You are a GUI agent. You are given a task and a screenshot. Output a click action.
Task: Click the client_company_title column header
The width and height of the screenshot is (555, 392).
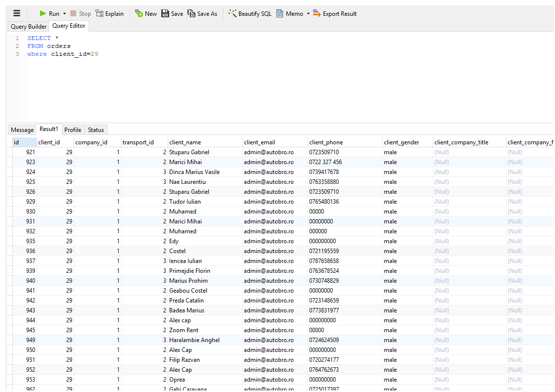click(x=469, y=142)
